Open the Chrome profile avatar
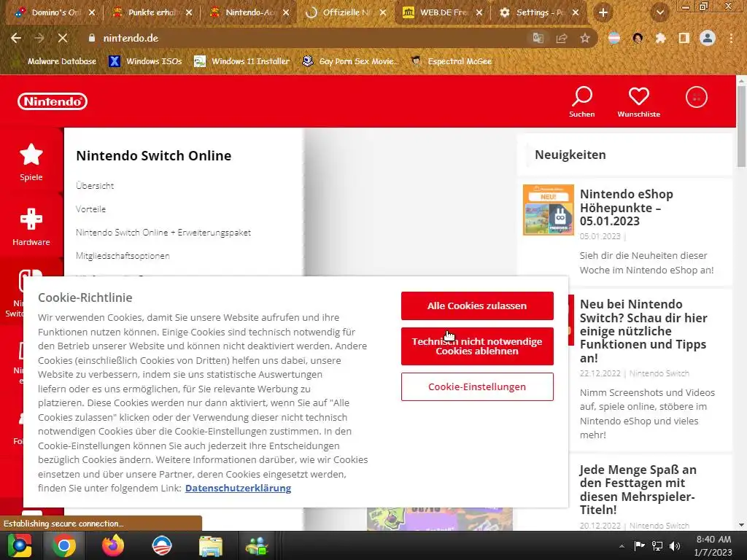This screenshot has height=560, width=747. click(x=708, y=38)
